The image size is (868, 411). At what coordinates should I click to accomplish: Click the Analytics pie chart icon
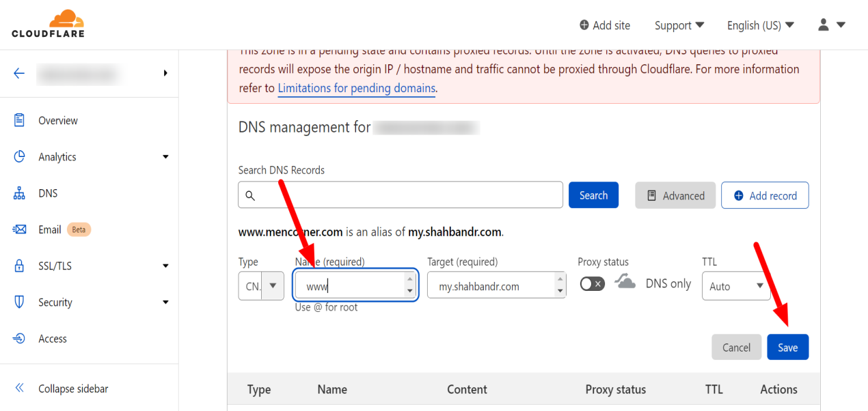click(x=19, y=156)
